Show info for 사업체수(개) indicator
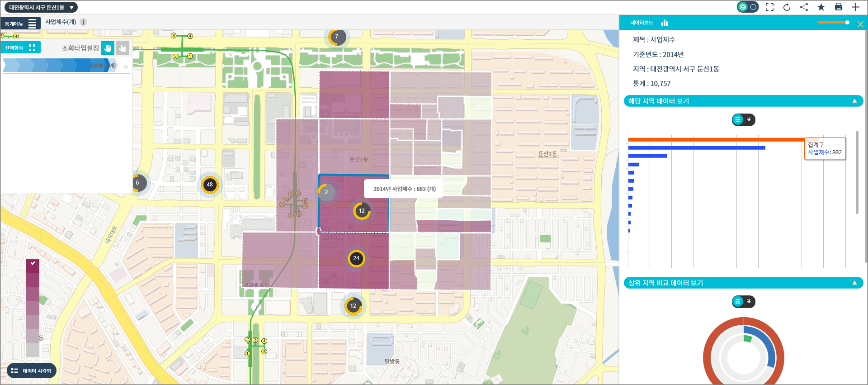Viewport: 868px width, 385px height. [x=83, y=22]
